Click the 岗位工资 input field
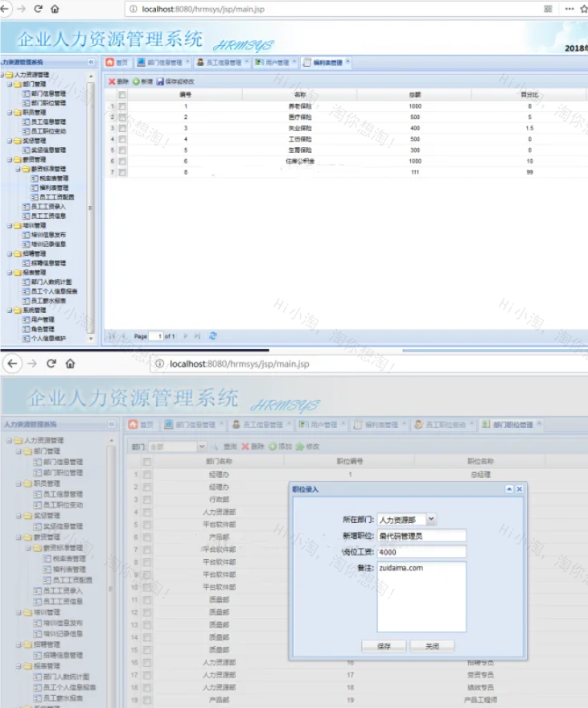The width and height of the screenshot is (588, 708). point(421,552)
